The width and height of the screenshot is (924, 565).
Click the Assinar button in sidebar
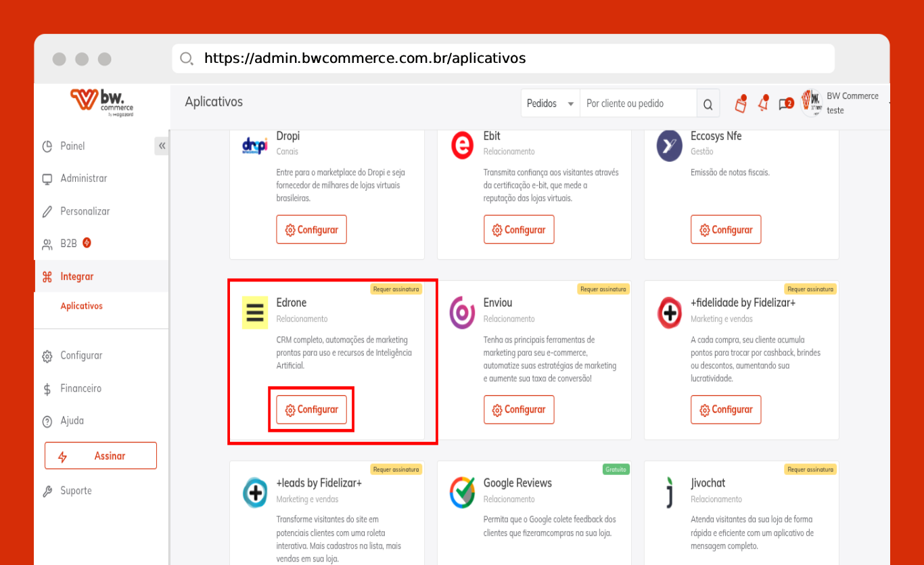[x=101, y=456]
